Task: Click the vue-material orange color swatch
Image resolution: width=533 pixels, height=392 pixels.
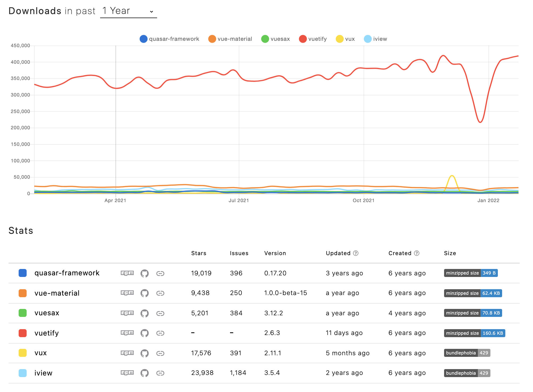Action: pyautogui.click(x=23, y=293)
